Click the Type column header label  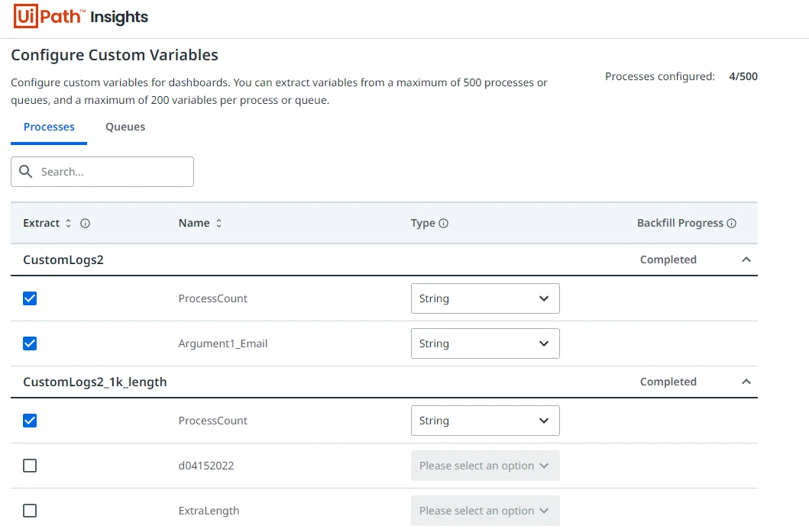coord(423,223)
